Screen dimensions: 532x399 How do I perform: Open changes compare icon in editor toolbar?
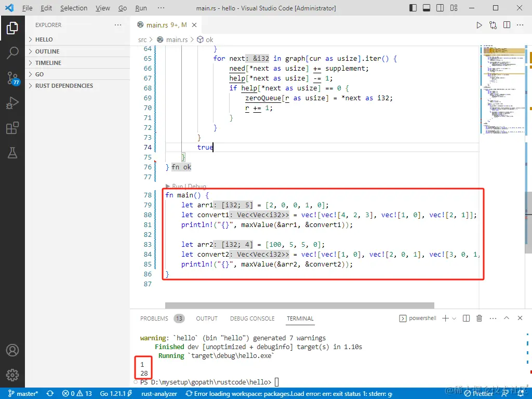[493, 25]
